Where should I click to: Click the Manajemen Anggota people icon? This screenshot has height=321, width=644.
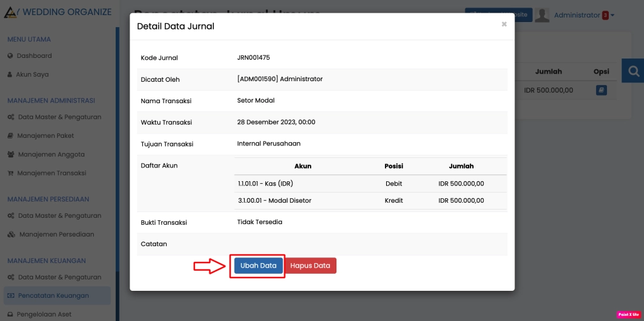click(x=11, y=154)
